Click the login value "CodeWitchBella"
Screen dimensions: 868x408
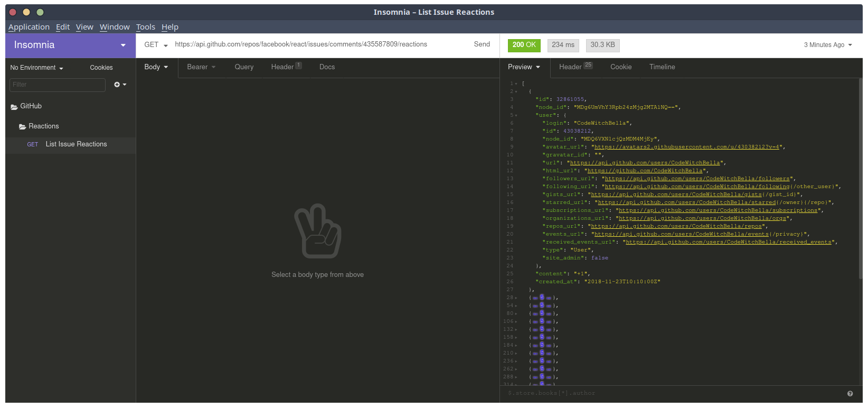point(601,123)
